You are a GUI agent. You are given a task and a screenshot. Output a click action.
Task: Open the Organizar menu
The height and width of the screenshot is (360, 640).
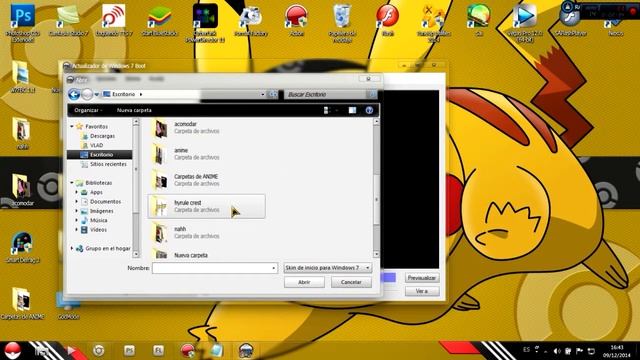[88, 110]
